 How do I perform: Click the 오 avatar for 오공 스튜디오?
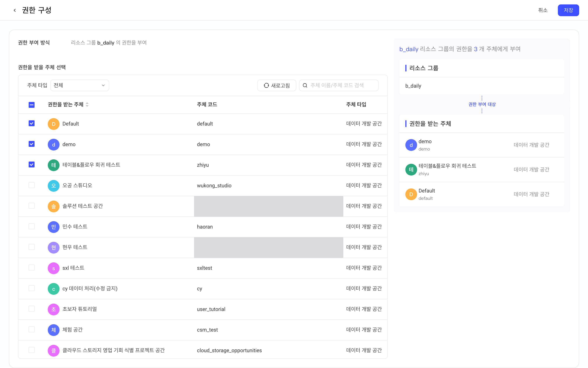point(53,186)
